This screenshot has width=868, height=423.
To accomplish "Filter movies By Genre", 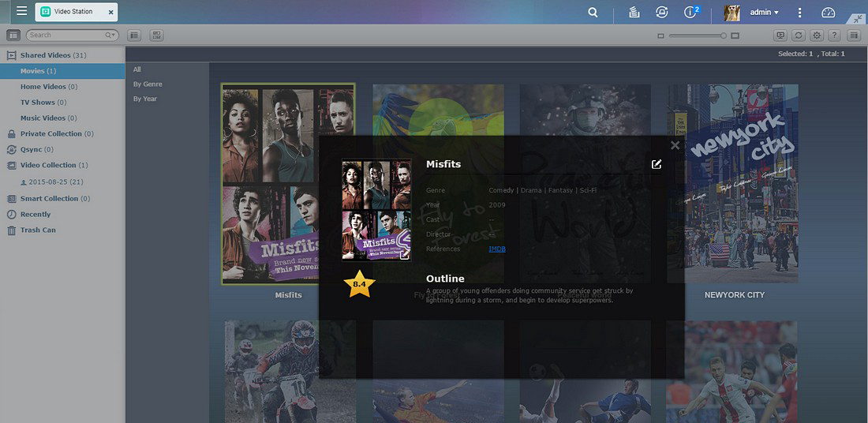I will [x=148, y=84].
